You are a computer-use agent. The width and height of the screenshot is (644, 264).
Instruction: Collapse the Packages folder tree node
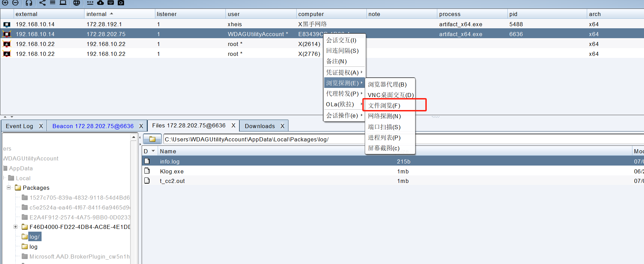tap(9, 188)
